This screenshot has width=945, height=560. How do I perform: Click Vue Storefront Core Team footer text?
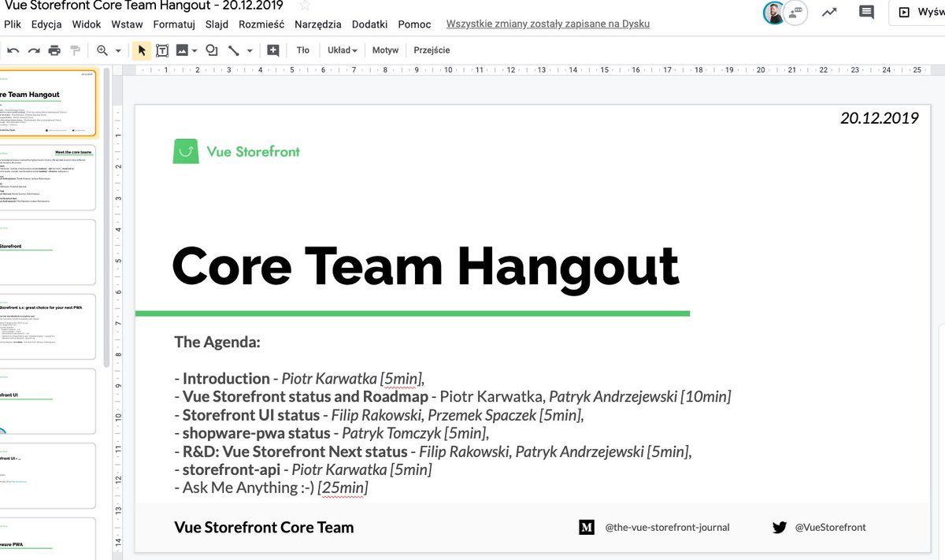tap(264, 528)
